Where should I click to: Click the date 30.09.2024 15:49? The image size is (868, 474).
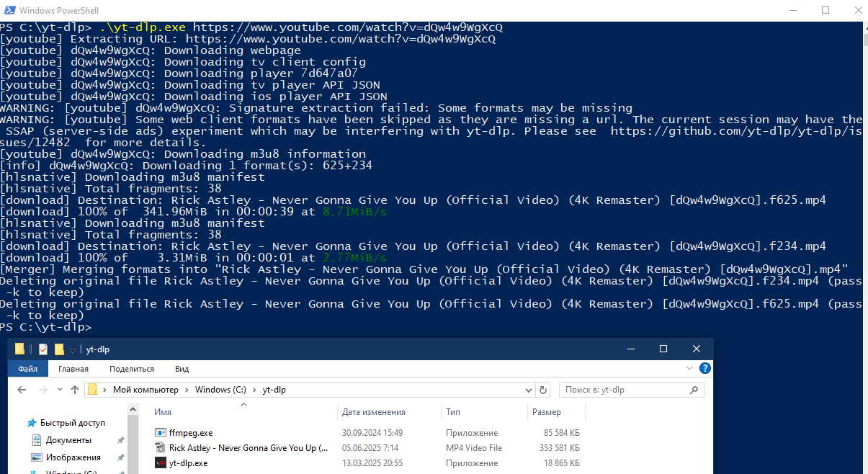372,433
